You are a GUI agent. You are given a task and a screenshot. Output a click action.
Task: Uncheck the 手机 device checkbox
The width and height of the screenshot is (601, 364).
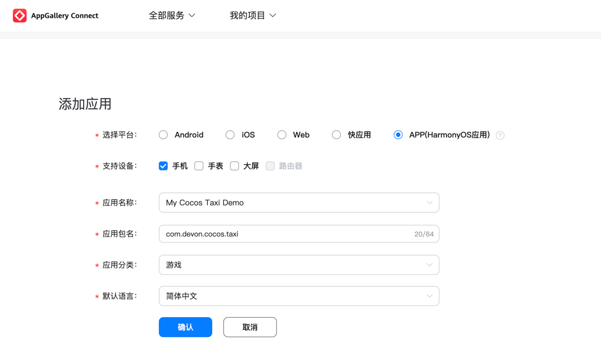click(163, 165)
